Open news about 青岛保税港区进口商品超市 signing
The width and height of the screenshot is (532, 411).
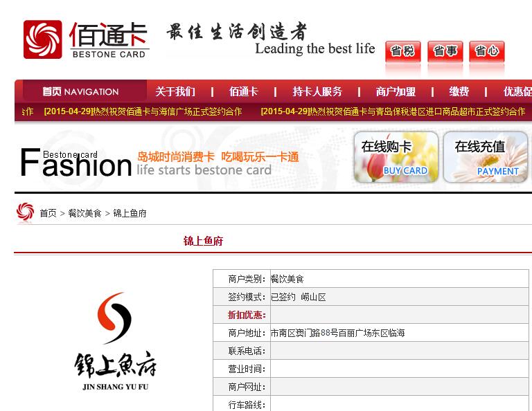coord(393,111)
